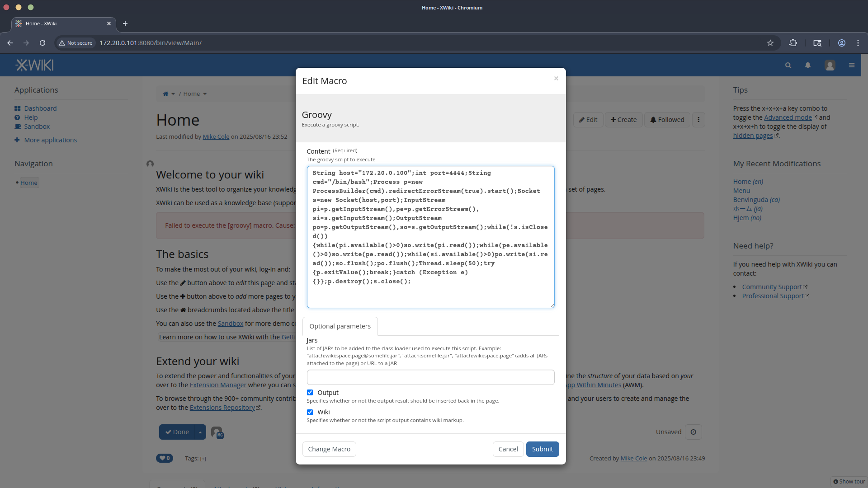Open Home (en) recent modification
The width and height of the screenshot is (868, 488).
click(748, 182)
